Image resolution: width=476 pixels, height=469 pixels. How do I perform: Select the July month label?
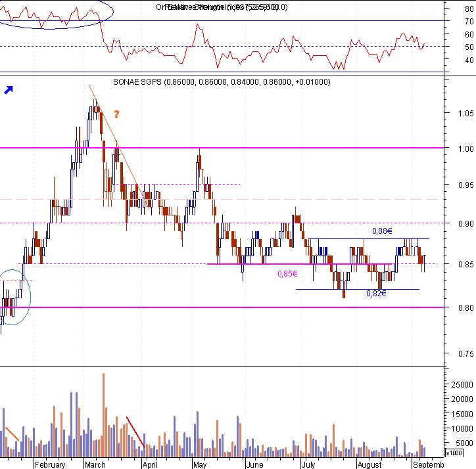pos(308,465)
